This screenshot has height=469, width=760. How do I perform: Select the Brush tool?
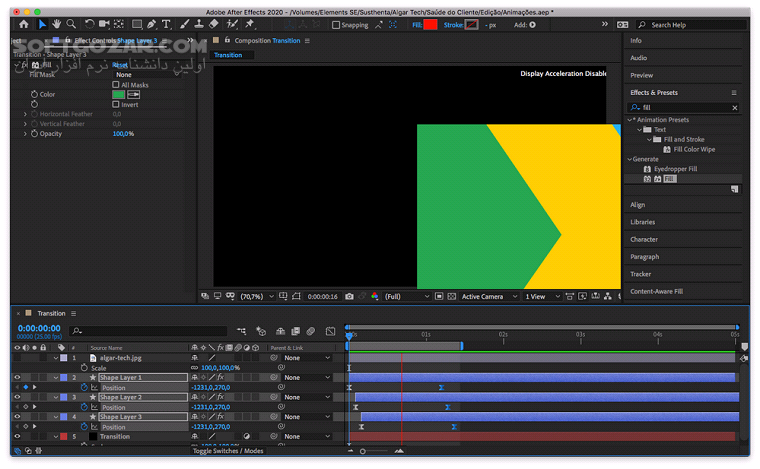click(x=185, y=24)
